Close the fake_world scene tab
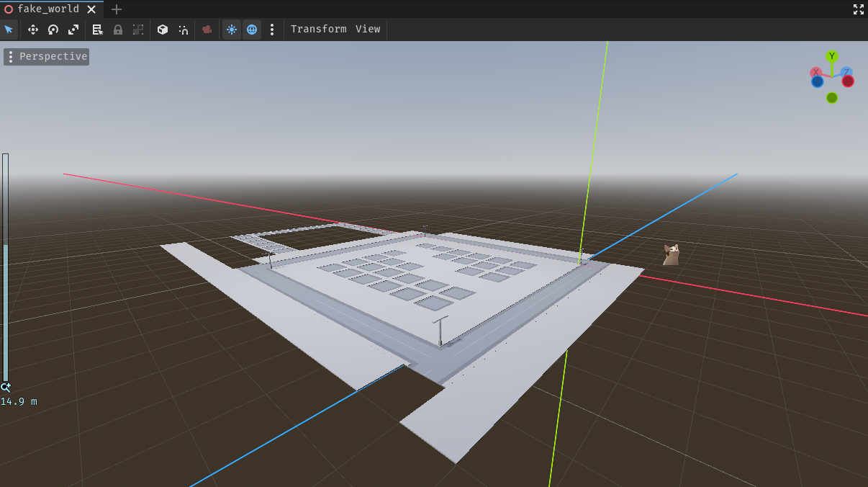The height and width of the screenshot is (487, 868). tap(91, 9)
